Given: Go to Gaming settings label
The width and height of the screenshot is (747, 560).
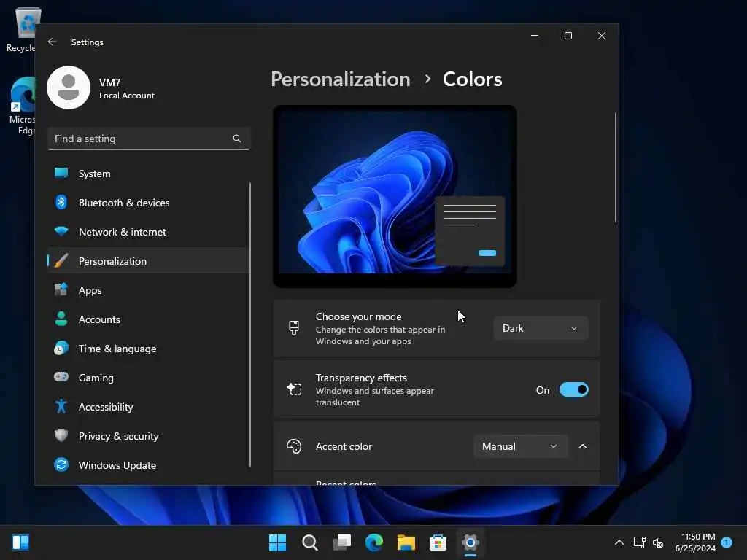Looking at the screenshot, I should click(x=96, y=378).
